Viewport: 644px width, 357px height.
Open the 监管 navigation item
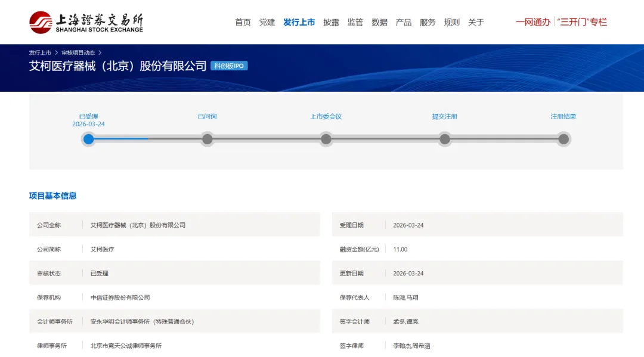(355, 22)
